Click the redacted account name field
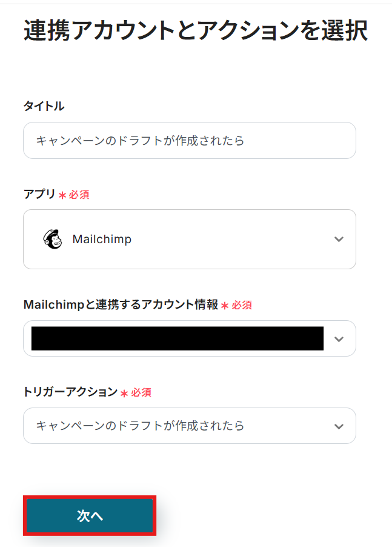Image resolution: width=392 pixels, height=547 pixels. (x=177, y=338)
